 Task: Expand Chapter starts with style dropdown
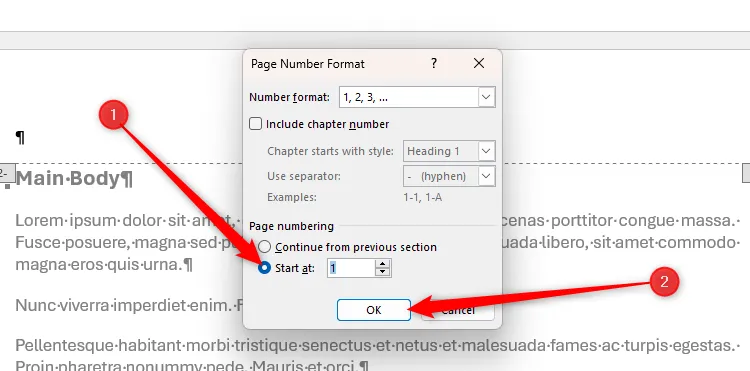pyautogui.click(x=486, y=151)
